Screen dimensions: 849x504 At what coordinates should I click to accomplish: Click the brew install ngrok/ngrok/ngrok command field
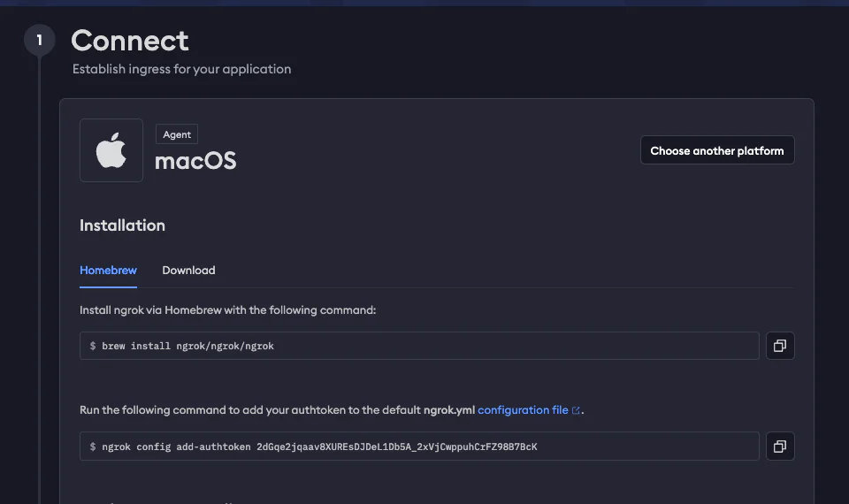[419, 346]
